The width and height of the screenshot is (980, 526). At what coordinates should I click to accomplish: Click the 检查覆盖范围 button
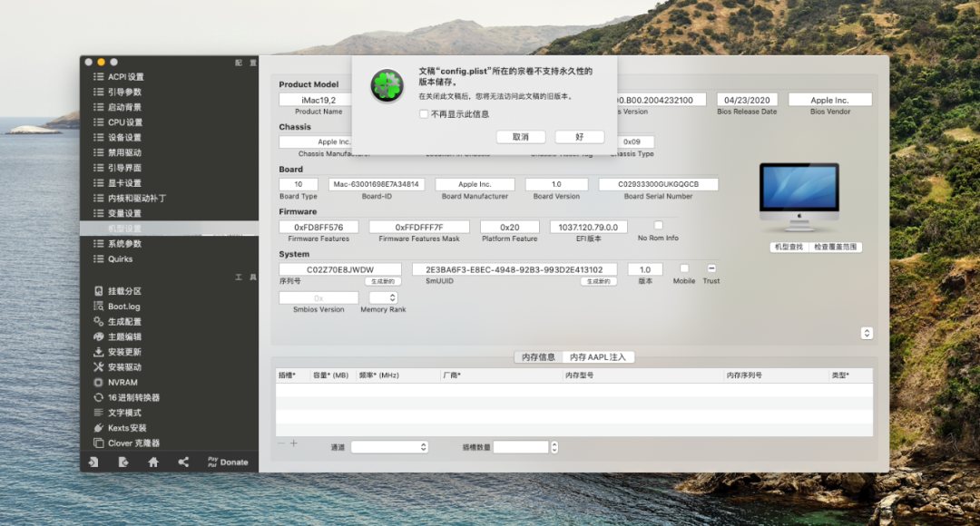[x=835, y=248]
